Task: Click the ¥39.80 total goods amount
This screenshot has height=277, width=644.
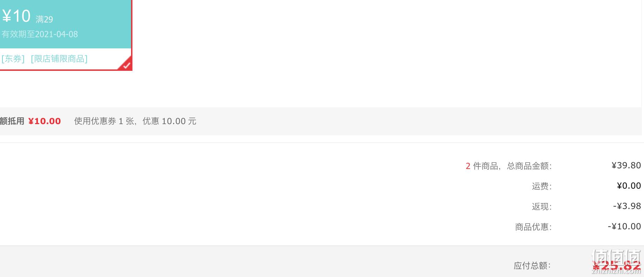Action: [x=626, y=165]
